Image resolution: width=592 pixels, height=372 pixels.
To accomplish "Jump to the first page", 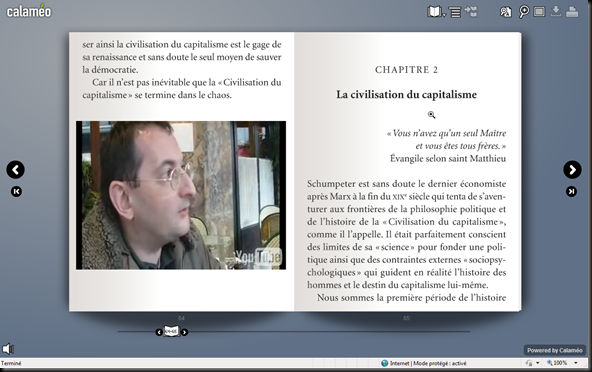I will [16, 191].
